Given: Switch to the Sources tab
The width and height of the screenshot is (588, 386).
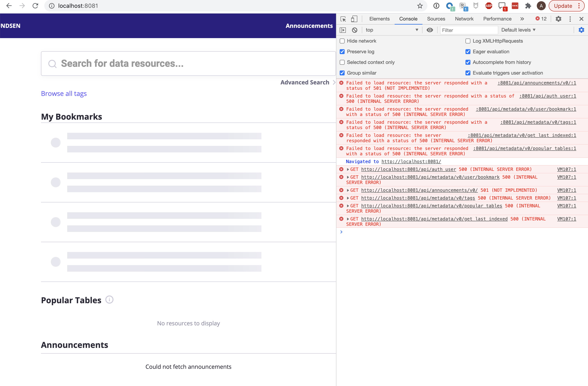Looking at the screenshot, I should (436, 19).
